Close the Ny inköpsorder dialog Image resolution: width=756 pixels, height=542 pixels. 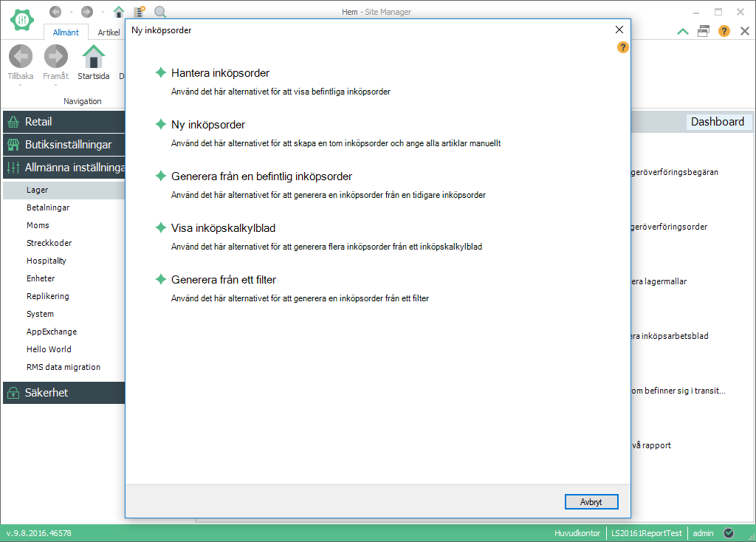click(619, 30)
